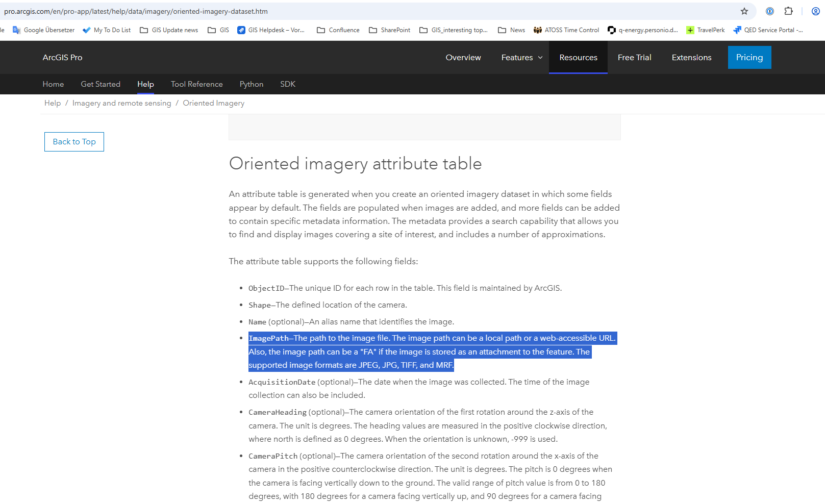Open Google Übersetzer bookmark
This screenshot has width=825, height=504.
click(43, 30)
